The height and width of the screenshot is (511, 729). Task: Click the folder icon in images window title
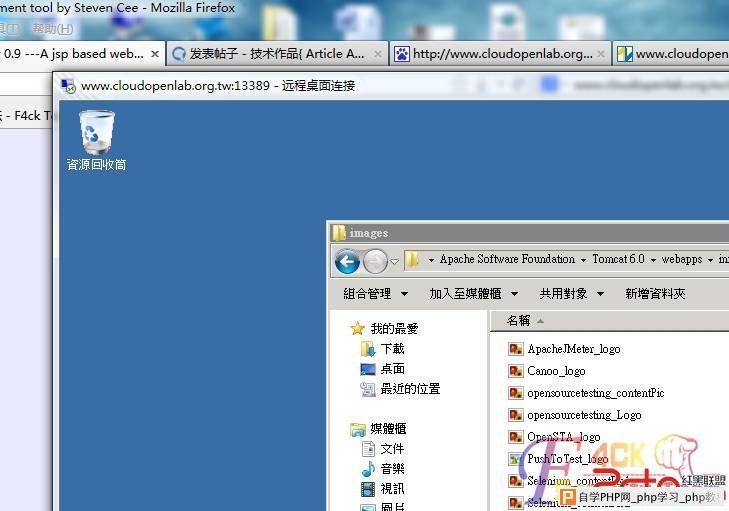click(x=339, y=232)
